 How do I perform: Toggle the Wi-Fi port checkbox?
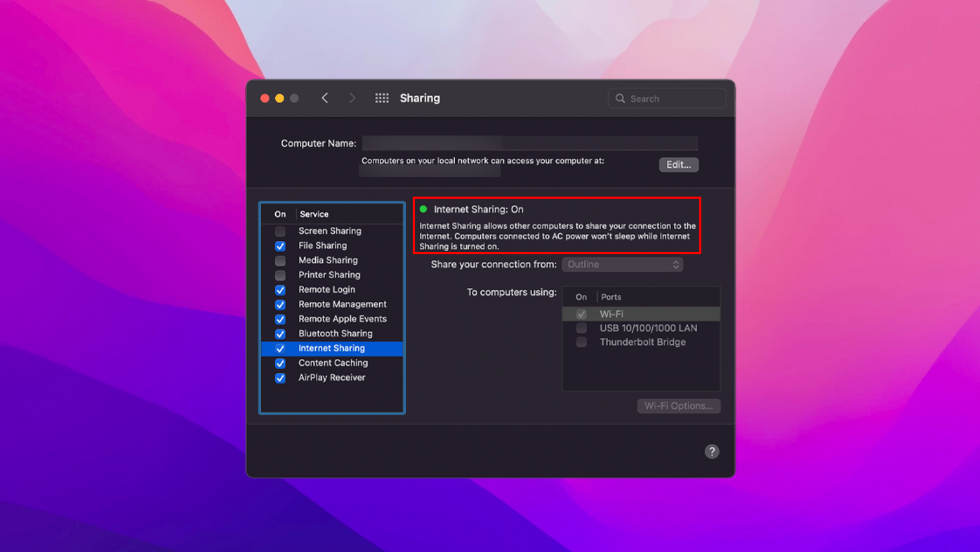tap(581, 314)
